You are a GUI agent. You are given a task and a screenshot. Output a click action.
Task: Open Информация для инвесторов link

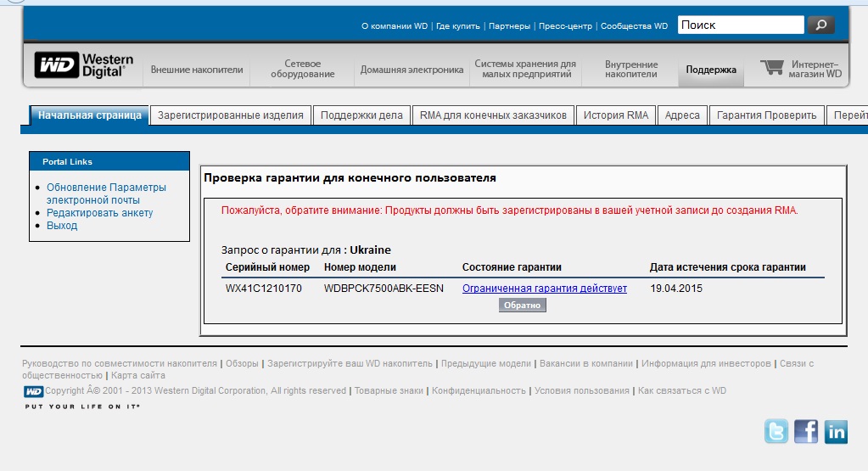tap(706, 363)
